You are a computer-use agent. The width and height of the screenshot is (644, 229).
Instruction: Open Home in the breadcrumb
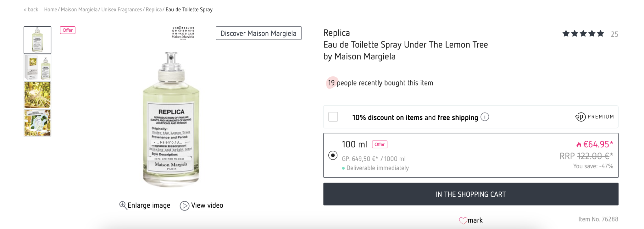click(x=50, y=10)
